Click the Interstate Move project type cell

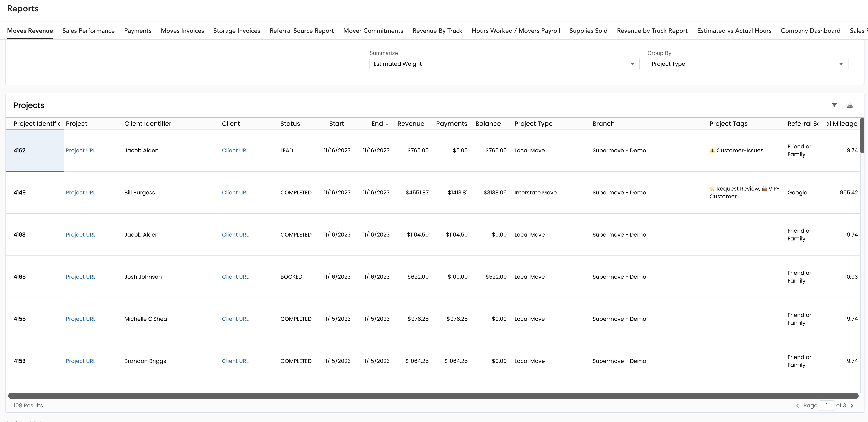[x=535, y=193]
